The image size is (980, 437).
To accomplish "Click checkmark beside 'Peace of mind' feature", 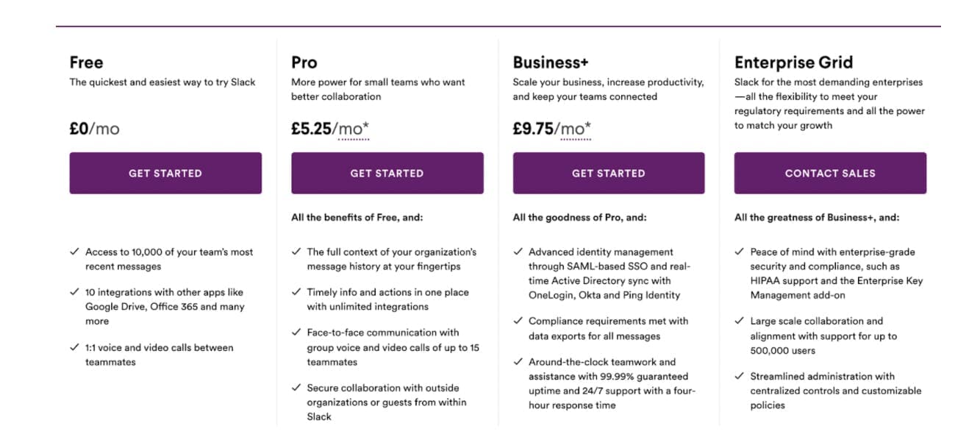I will pos(740,252).
